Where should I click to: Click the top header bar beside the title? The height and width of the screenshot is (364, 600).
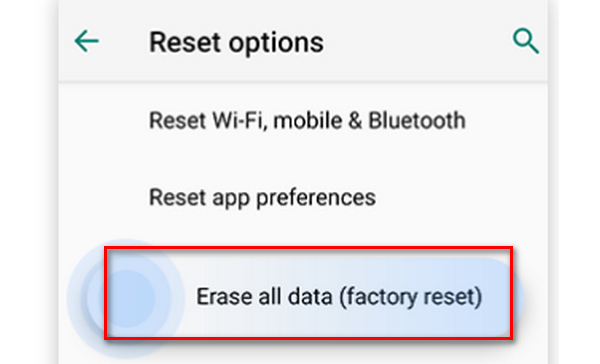point(417,41)
